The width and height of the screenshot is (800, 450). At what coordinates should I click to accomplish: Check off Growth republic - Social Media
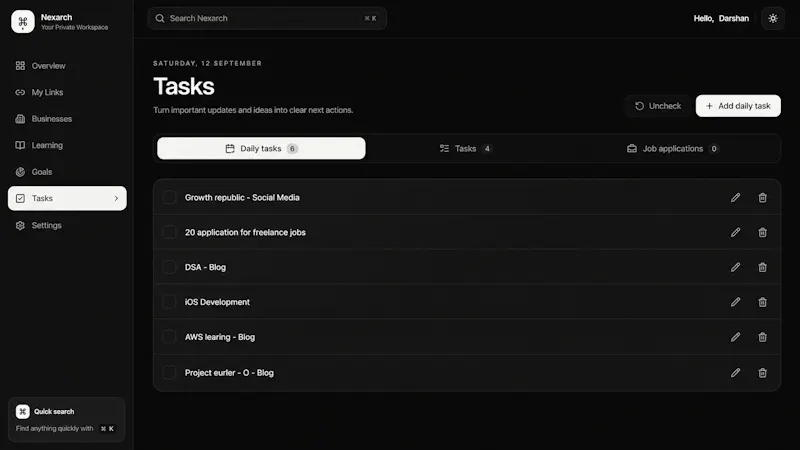pos(169,197)
